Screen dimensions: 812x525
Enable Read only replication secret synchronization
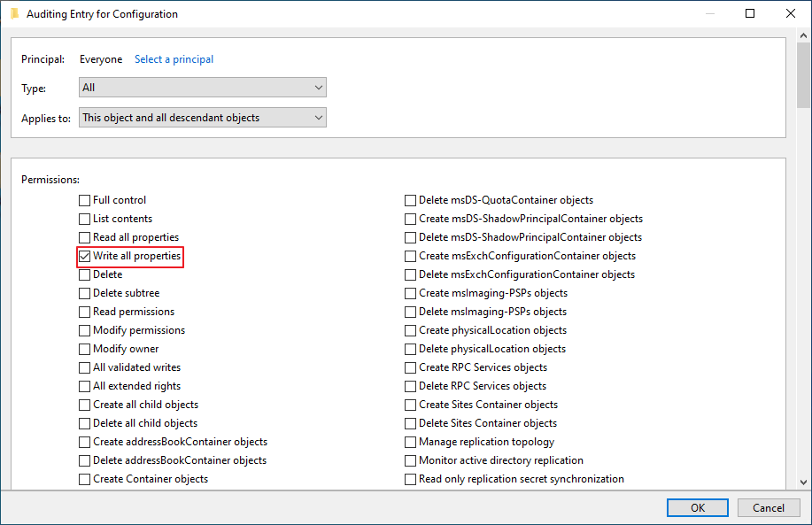click(410, 480)
